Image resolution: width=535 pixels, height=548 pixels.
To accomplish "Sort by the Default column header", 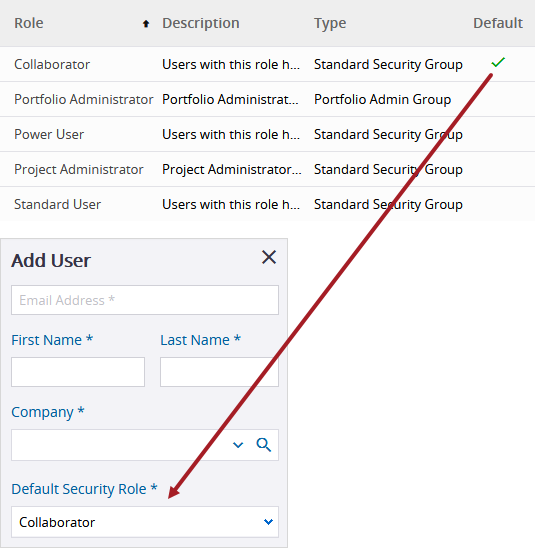I will (x=498, y=23).
